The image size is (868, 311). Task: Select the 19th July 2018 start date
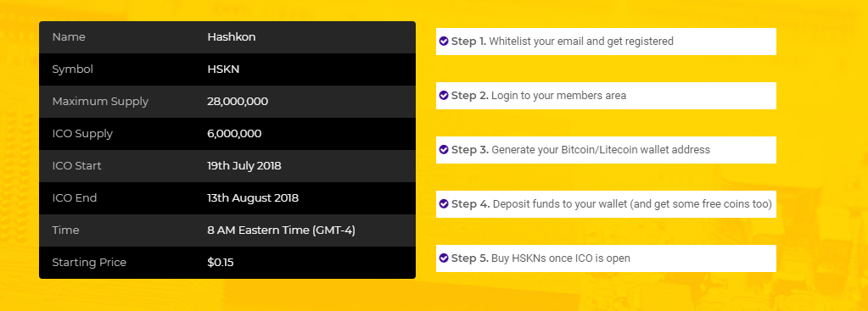(244, 166)
